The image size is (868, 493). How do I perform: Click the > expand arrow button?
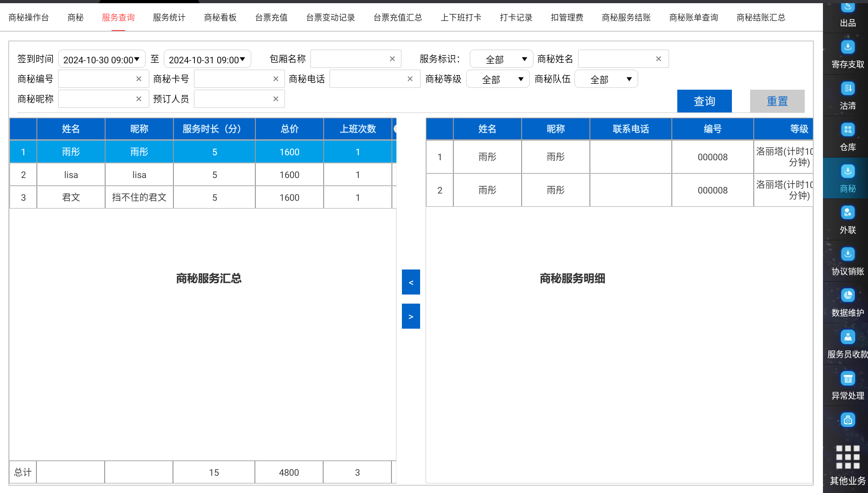coord(411,316)
